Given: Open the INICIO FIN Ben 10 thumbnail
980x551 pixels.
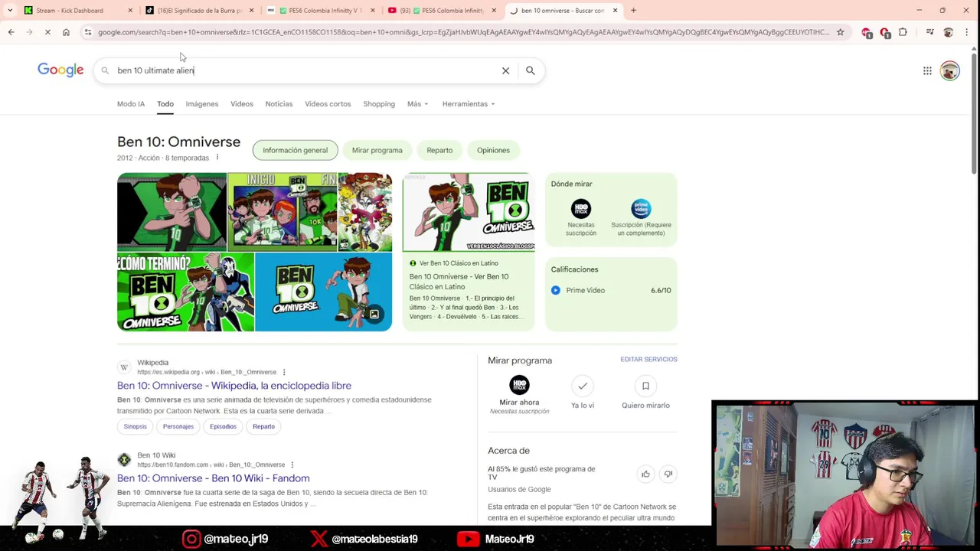Looking at the screenshot, I should point(283,212).
